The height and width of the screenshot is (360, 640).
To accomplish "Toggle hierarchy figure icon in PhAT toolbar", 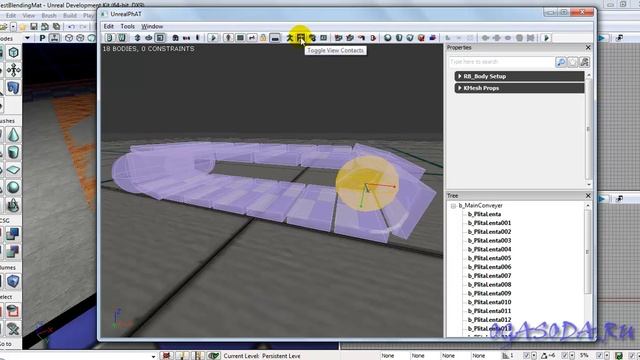I will point(289,38).
